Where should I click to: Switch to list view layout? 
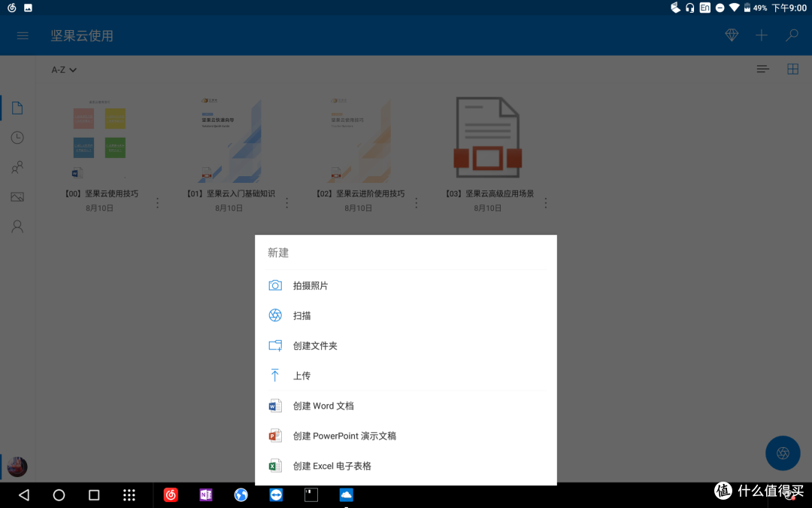click(x=762, y=69)
